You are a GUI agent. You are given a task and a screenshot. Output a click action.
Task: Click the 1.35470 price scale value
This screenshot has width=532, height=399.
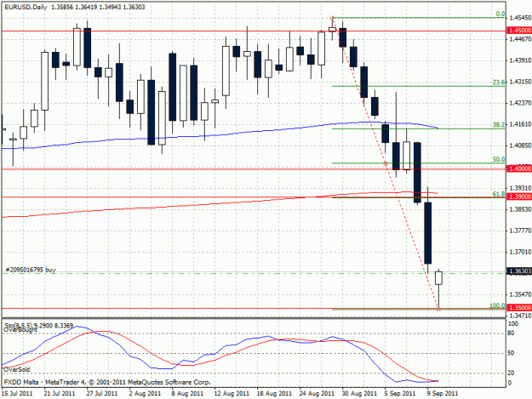(x=520, y=294)
